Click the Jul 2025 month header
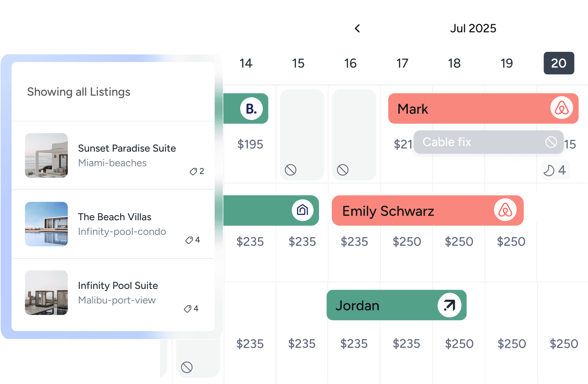588x384 pixels. [x=473, y=28]
